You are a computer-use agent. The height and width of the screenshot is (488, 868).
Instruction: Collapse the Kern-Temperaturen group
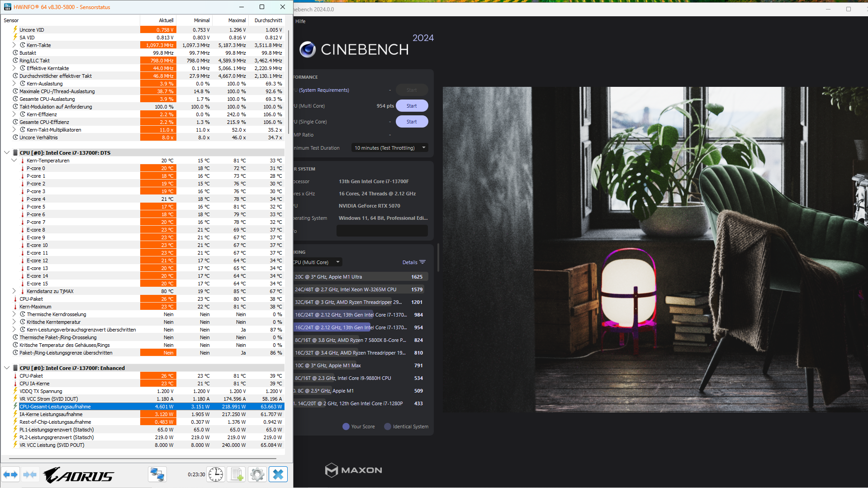coord(14,161)
